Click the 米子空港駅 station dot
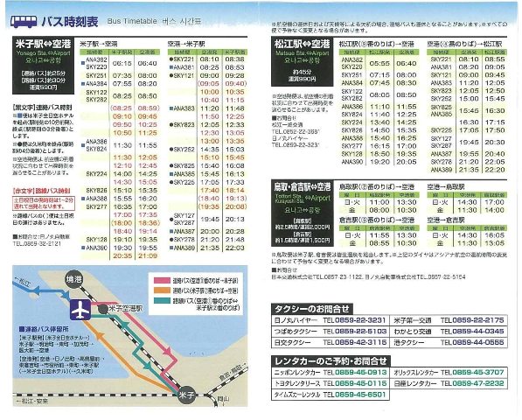The height and width of the screenshot is (420, 522). (x=103, y=309)
